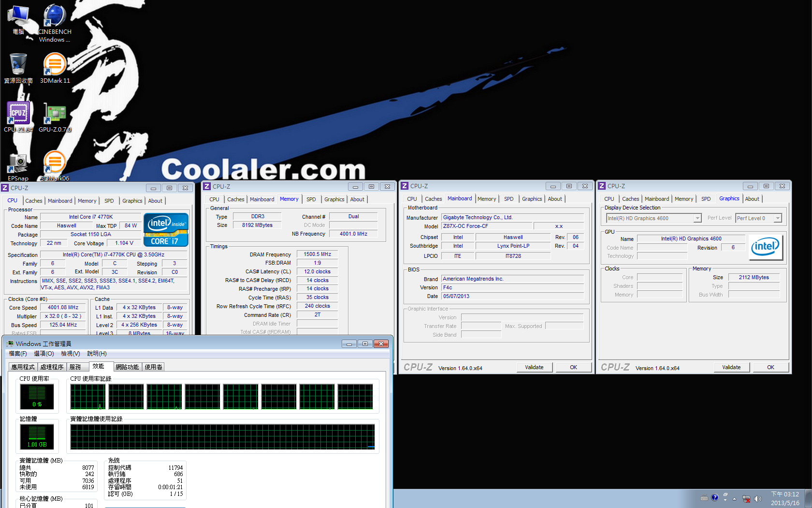Screen dimensions: 812x508
Task: Click the DRAM Frequency value 1500.5 MHz
Action: pyautogui.click(x=317, y=254)
